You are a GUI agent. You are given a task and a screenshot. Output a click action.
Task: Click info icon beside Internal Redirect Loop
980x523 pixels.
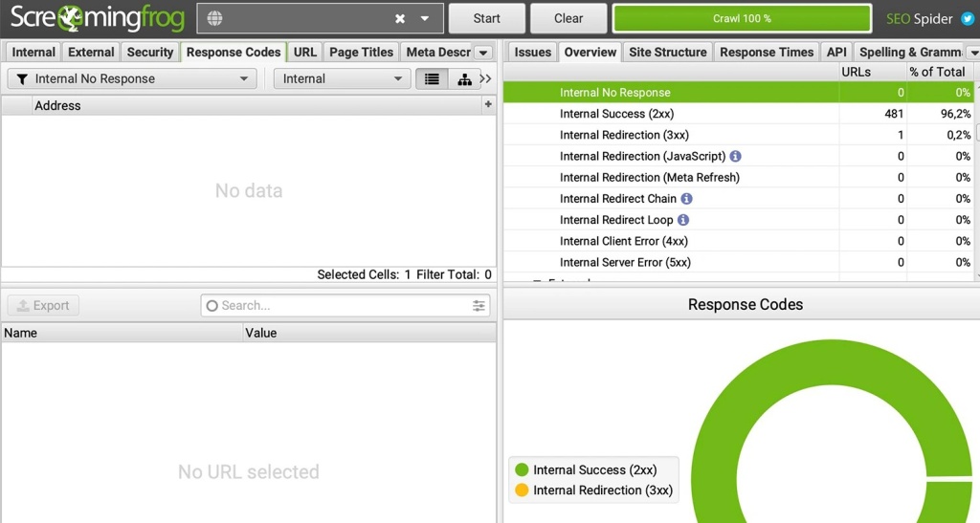(x=683, y=220)
